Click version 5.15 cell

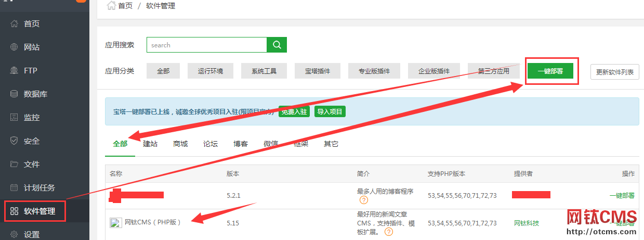click(x=233, y=223)
